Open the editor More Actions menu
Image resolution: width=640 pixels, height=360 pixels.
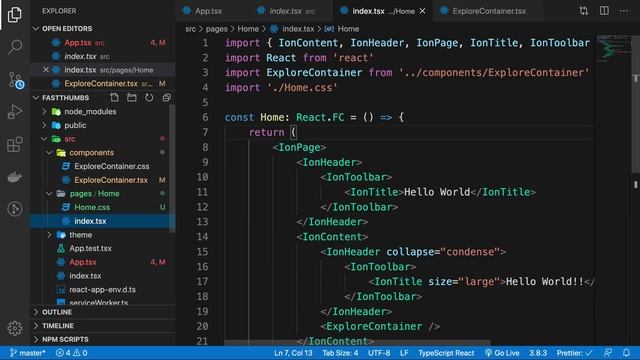(624, 11)
